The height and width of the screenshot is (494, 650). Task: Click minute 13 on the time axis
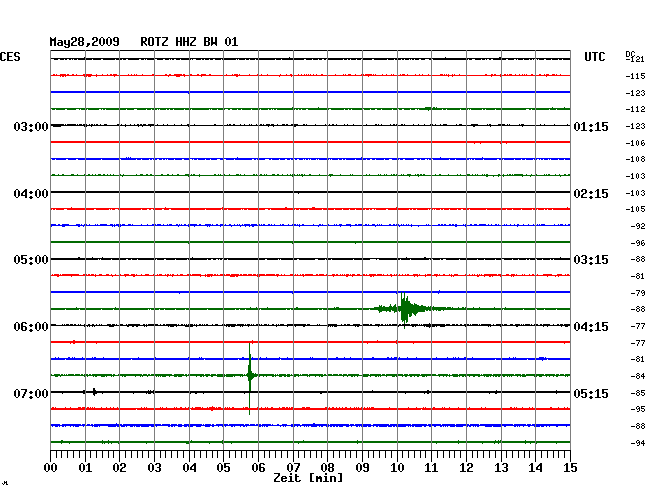[501, 467]
